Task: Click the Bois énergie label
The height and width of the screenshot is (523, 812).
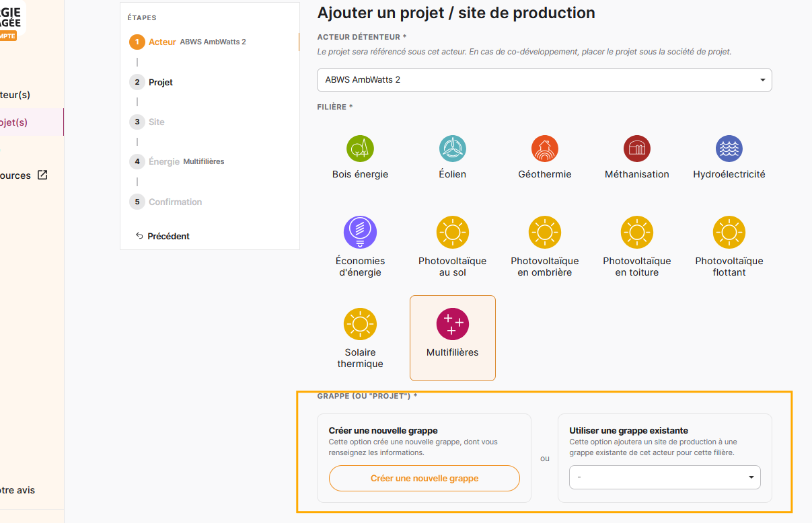Action: 360,174
